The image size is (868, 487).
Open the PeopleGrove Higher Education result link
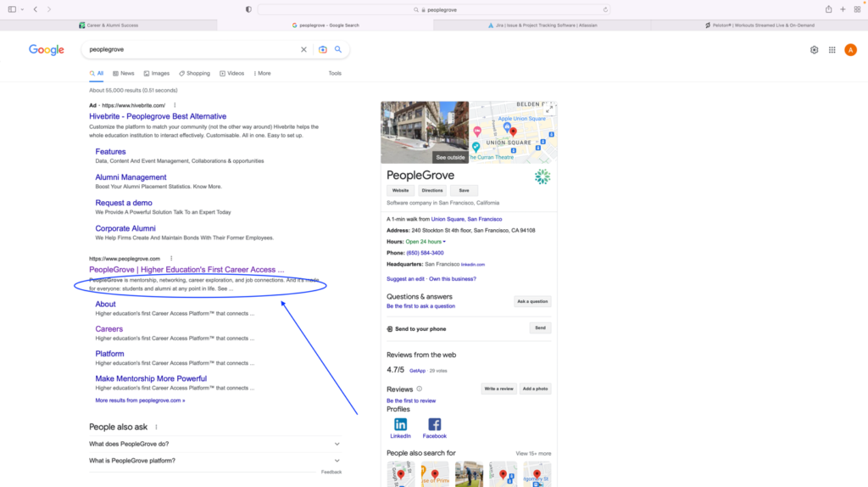pos(186,269)
